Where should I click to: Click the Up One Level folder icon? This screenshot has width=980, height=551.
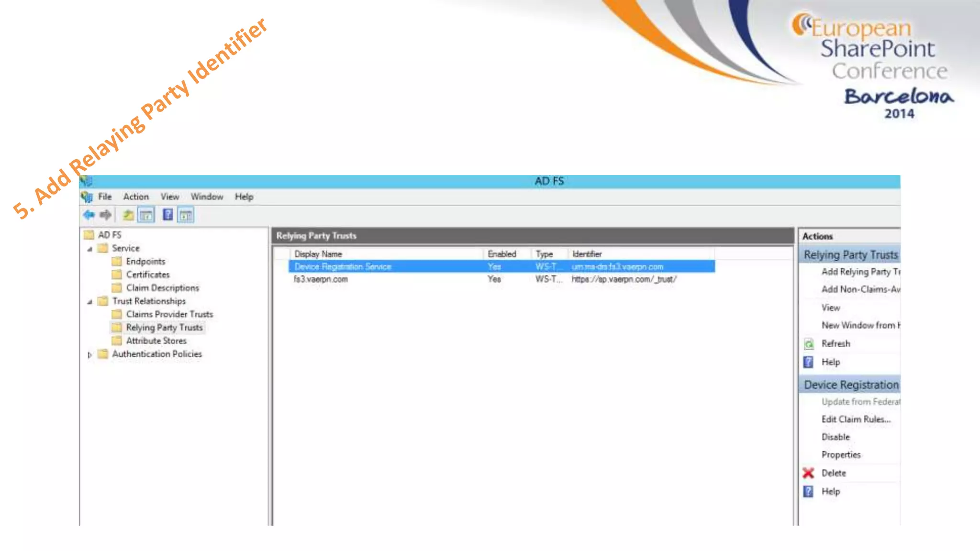pyautogui.click(x=128, y=215)
